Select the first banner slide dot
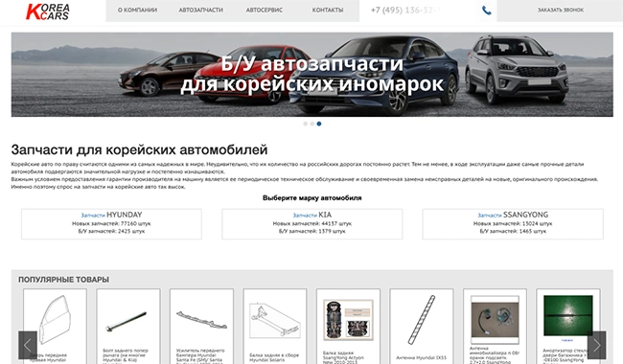Screen dimensions: 623x364 [305, 124]
